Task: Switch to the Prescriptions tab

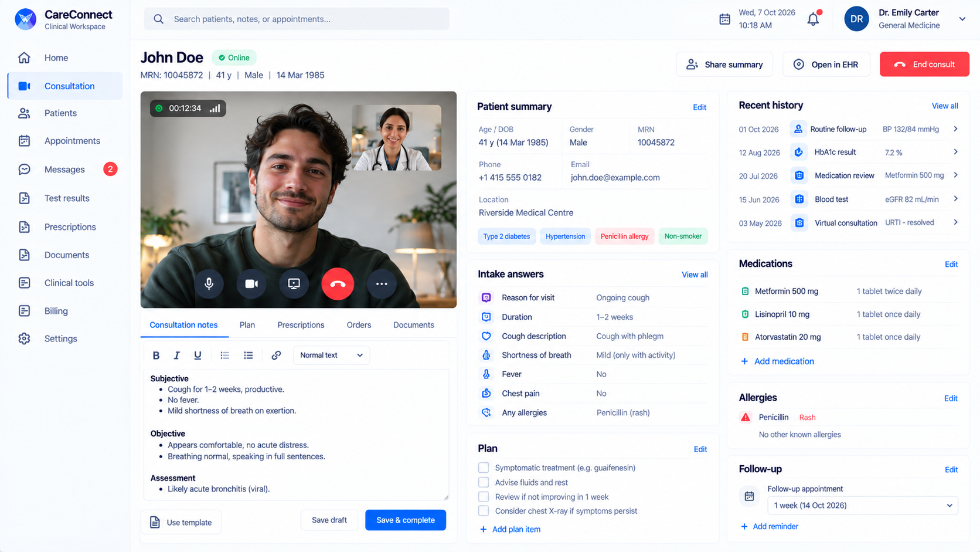Action: tap(301, 325)
